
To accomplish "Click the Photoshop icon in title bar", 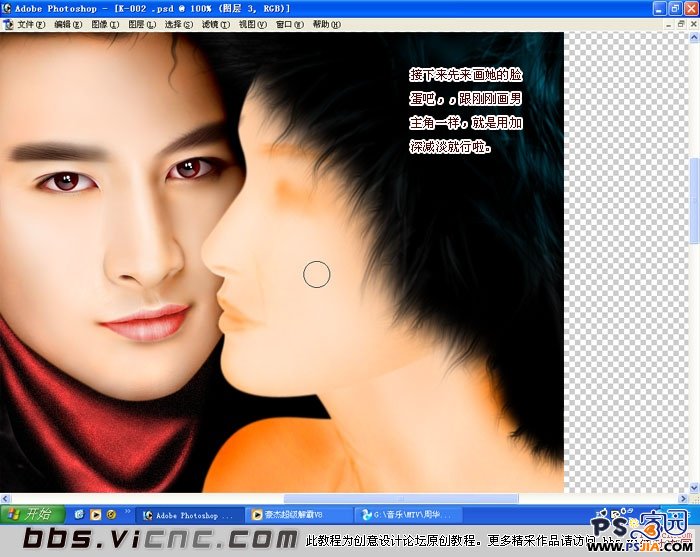I will [6, 8].
